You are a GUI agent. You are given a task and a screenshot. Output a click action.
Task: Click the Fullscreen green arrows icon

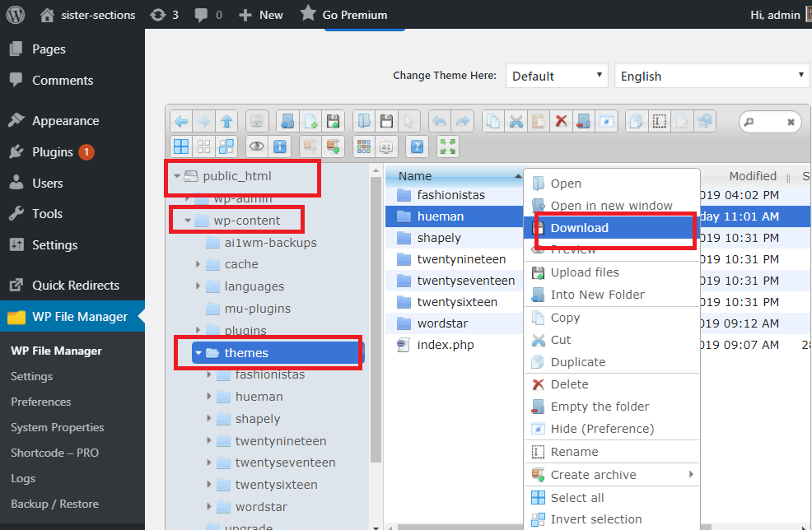coord(448,146)
